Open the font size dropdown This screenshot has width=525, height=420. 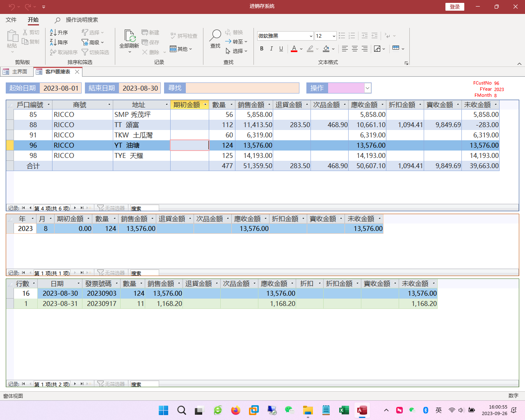tap(333, 36)
